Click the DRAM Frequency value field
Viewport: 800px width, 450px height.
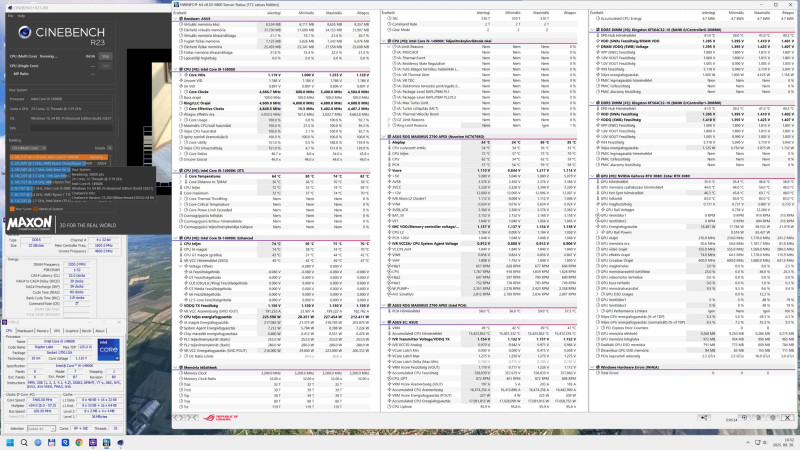pos(77,264)
